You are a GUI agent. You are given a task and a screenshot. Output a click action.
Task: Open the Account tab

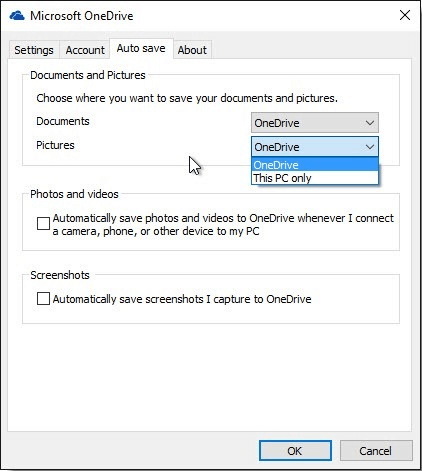(85, 50)
